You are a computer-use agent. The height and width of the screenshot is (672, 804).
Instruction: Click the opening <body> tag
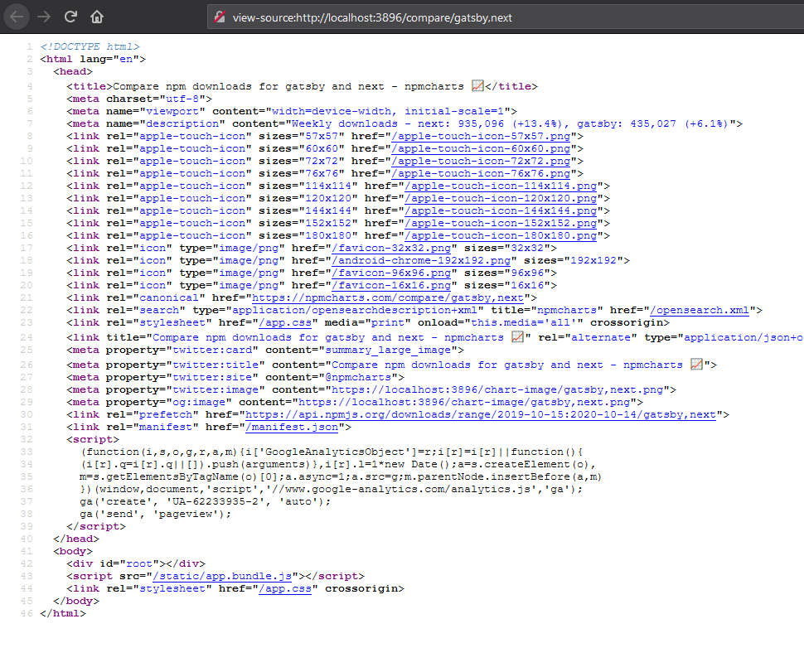(73, 552)
